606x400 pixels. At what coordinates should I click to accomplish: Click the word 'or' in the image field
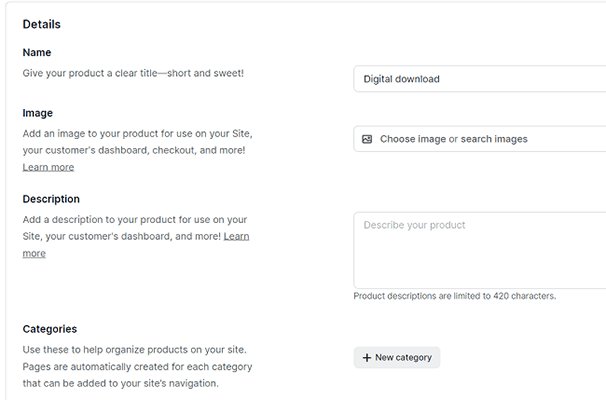coord(453,139)
